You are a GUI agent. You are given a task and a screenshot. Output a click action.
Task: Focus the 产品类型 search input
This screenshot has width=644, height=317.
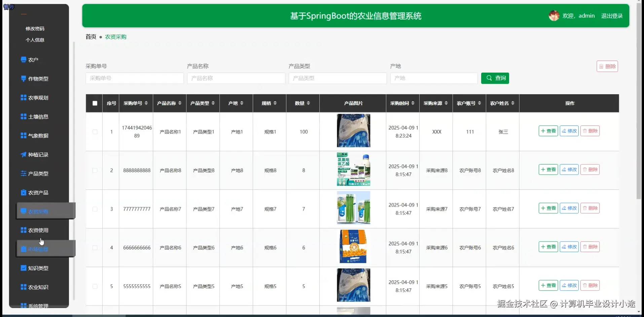click(337, 78)
